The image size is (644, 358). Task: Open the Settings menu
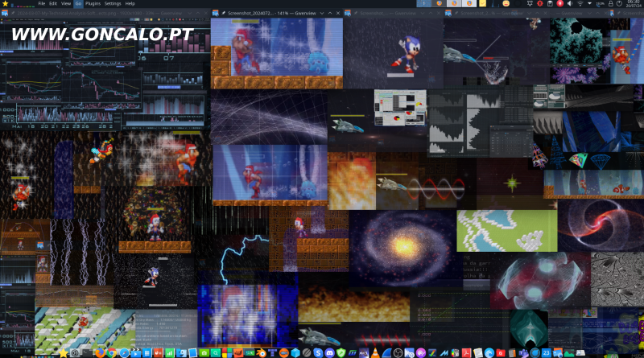click(113, 4)
